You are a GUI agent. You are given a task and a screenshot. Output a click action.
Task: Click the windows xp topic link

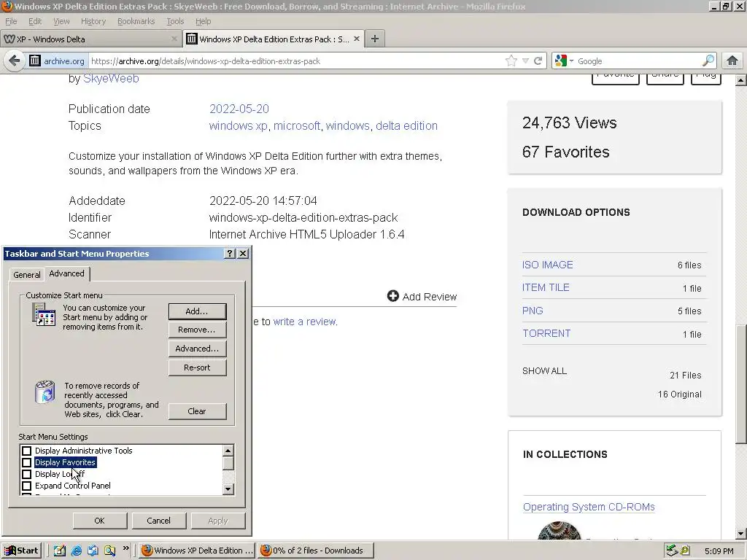tap(239, 125)
